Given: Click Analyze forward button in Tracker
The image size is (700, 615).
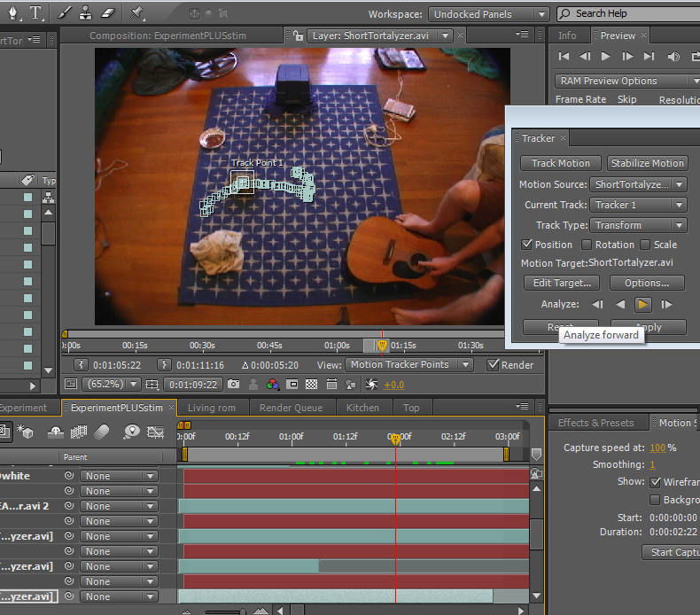Looking at the screenshot, I should (643, 305).
